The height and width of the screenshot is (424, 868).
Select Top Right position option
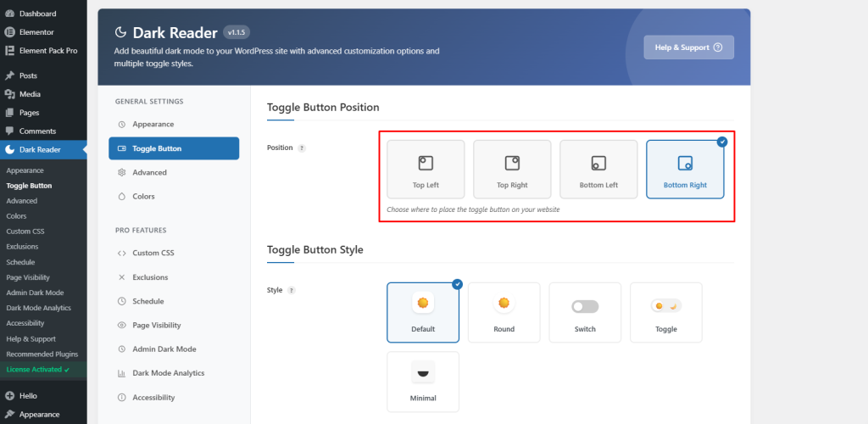512,170
